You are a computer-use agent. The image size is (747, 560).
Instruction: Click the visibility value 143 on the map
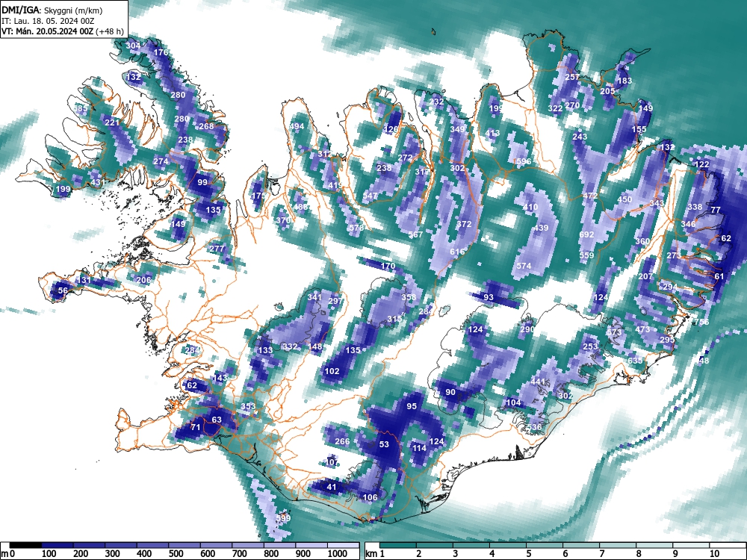pyautogui.click(x=220, y=378)
